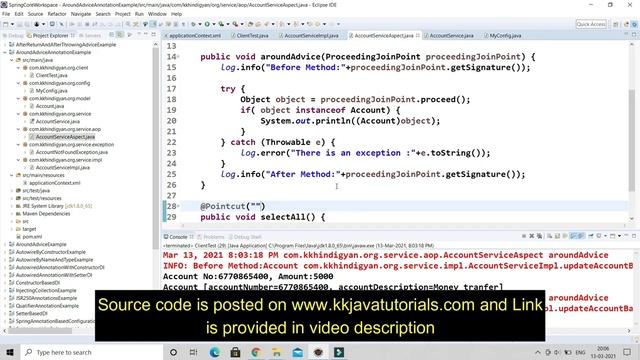Toggle Link with Editor in Project Explorer
The height and width of the screenshot is (360, 640).
119,35
